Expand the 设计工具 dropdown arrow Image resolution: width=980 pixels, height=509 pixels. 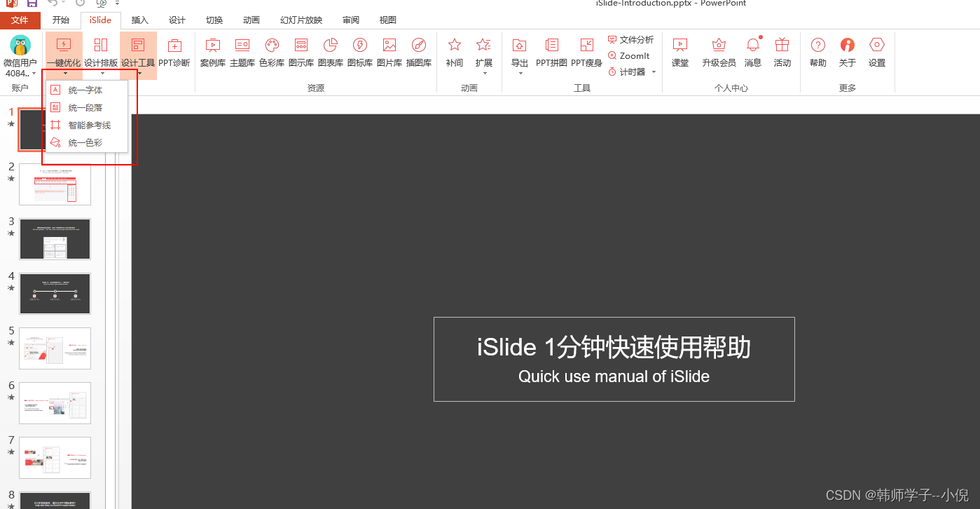139,74
